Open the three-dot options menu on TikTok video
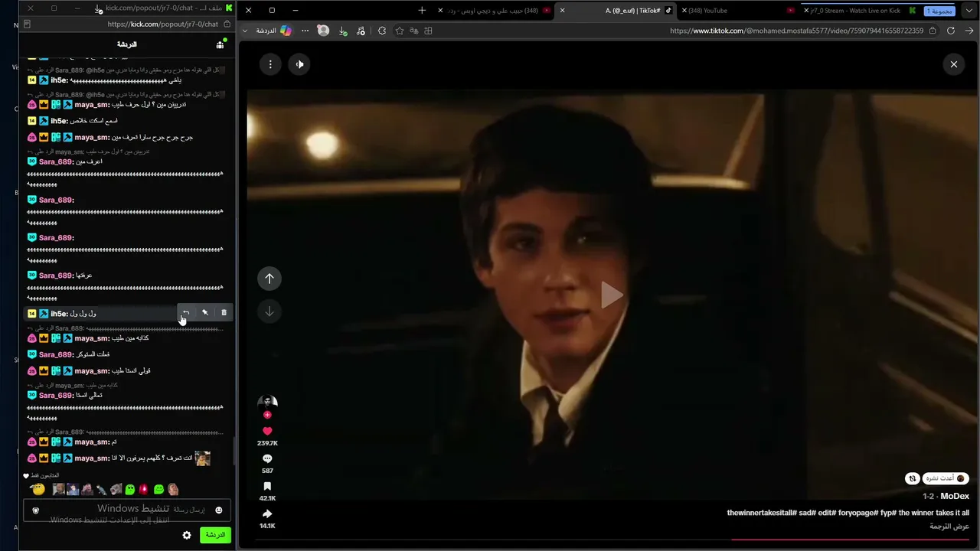This screenshot has height=551, width=980. [x=270, y=64]
